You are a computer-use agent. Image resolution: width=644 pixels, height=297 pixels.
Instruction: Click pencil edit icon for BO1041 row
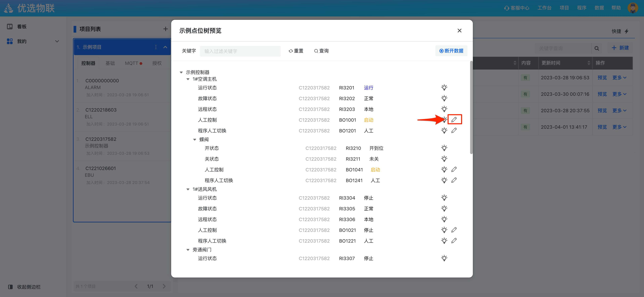454,169
